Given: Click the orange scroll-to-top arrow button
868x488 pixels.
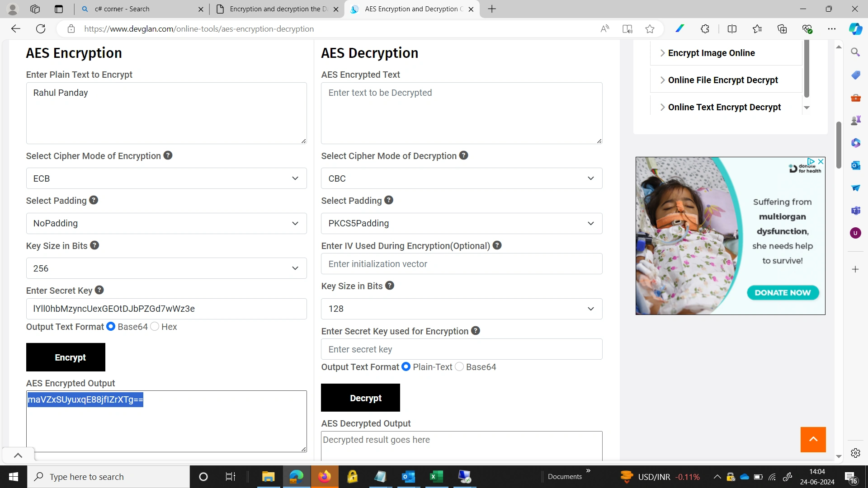Looking at the screenshot, I should (813, 439).
